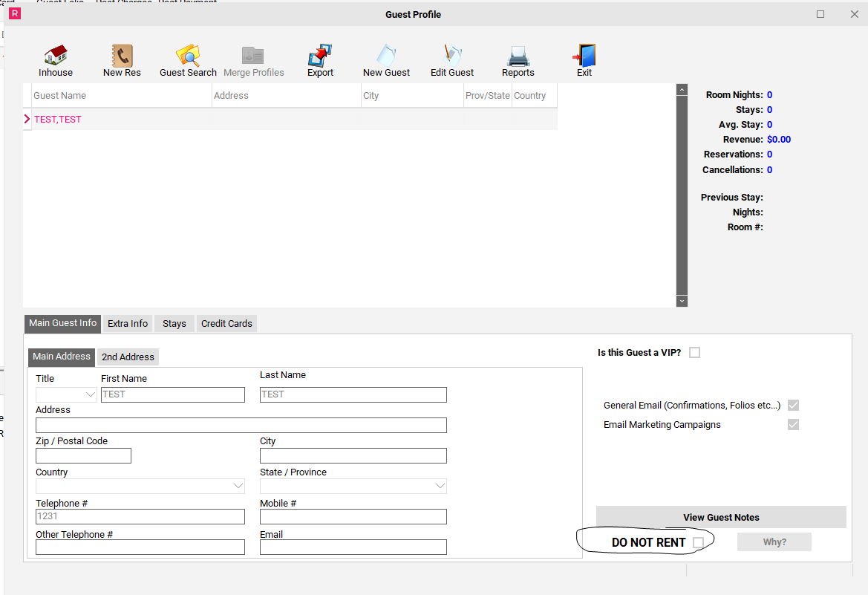
Task: Click the Mobile # field
Action: pos(353,517)
